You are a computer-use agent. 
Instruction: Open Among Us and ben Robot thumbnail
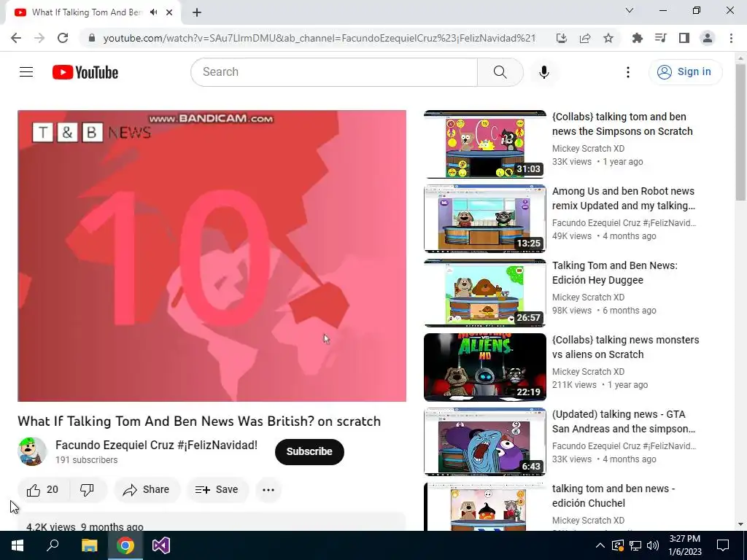pos(485,219)
